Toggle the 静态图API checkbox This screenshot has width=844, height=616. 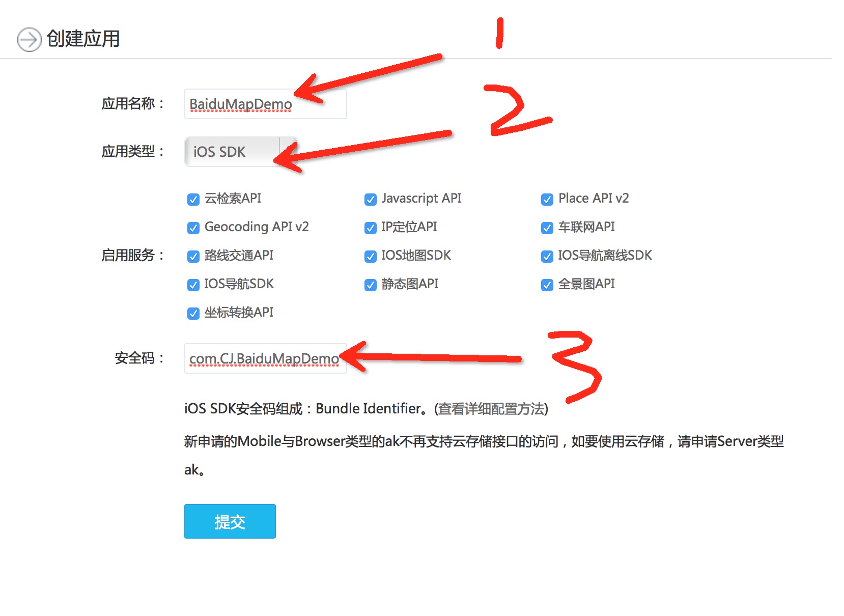[370, 285]
